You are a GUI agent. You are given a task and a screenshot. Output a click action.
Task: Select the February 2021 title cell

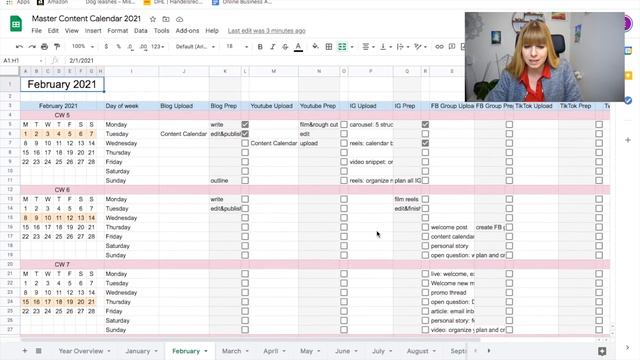(62, 84)
